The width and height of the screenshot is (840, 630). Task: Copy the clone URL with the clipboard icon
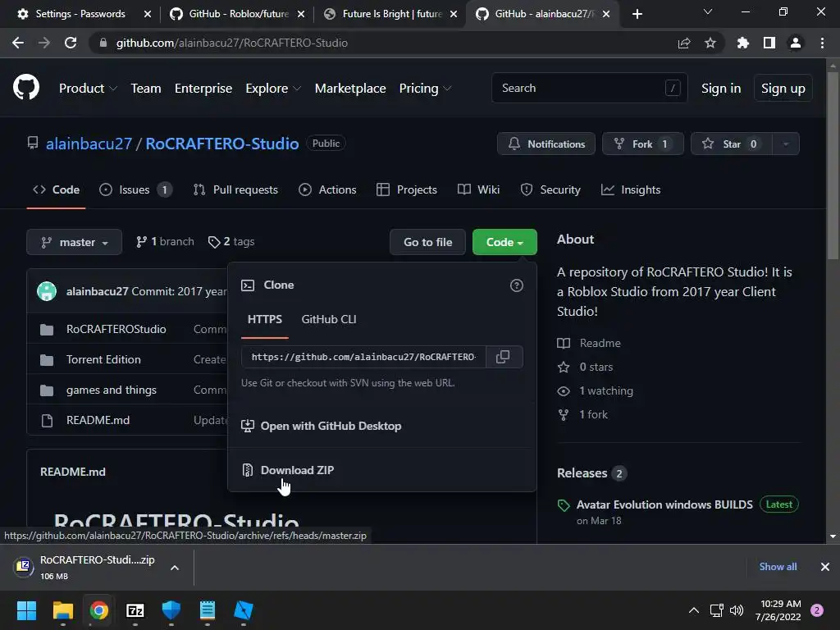point(503,357)
